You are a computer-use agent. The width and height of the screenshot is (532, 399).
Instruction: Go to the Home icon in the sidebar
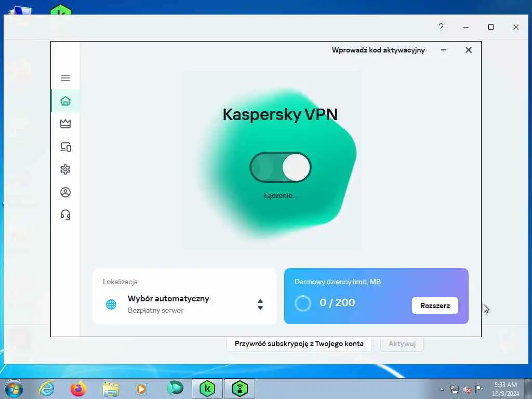[x=65, y=101]
